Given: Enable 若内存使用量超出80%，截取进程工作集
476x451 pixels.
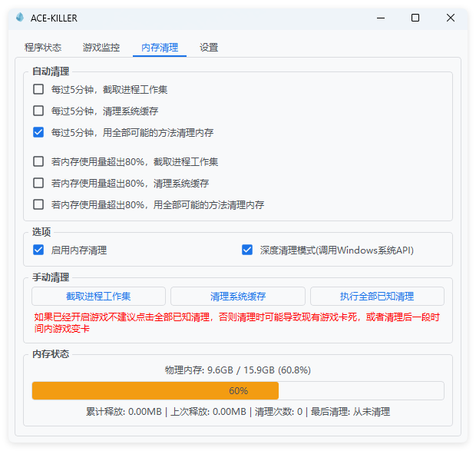Looking at the screenshot, I should (38, 162).
